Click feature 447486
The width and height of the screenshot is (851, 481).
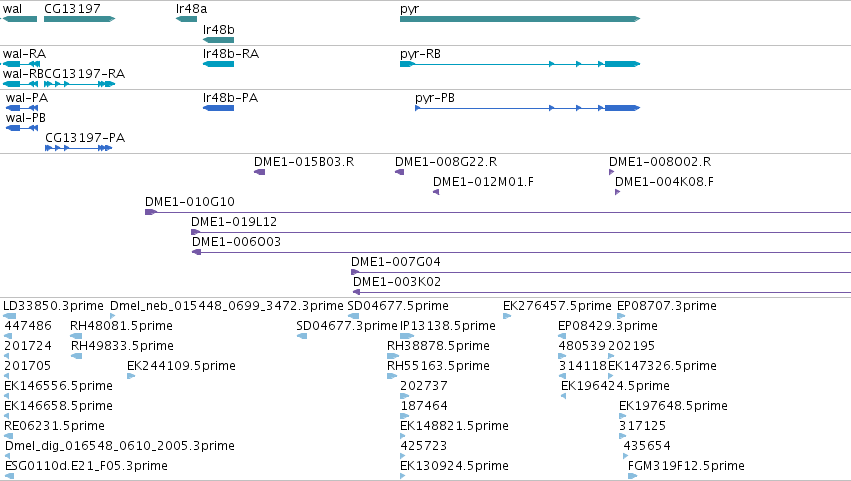(x=8, y=336)
